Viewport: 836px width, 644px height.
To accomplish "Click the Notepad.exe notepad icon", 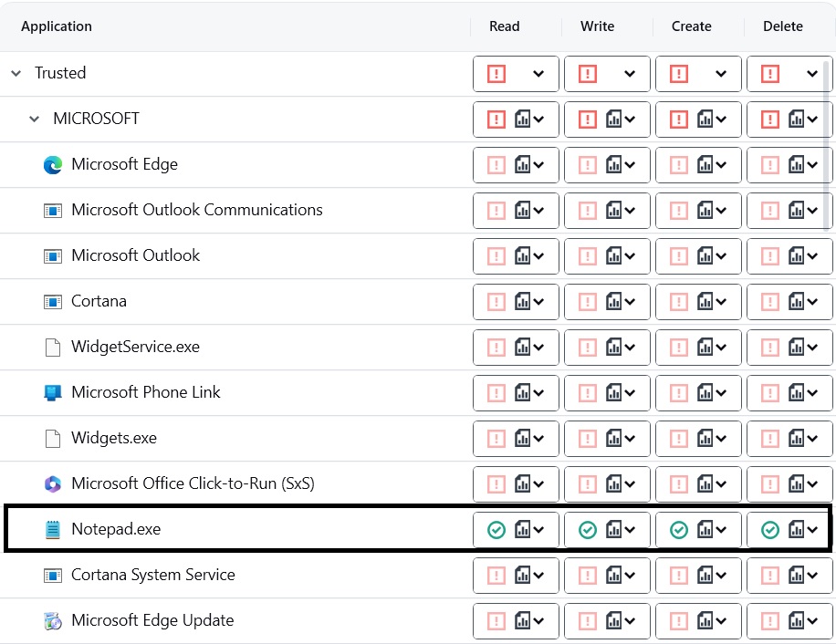I will pos(53,530).
